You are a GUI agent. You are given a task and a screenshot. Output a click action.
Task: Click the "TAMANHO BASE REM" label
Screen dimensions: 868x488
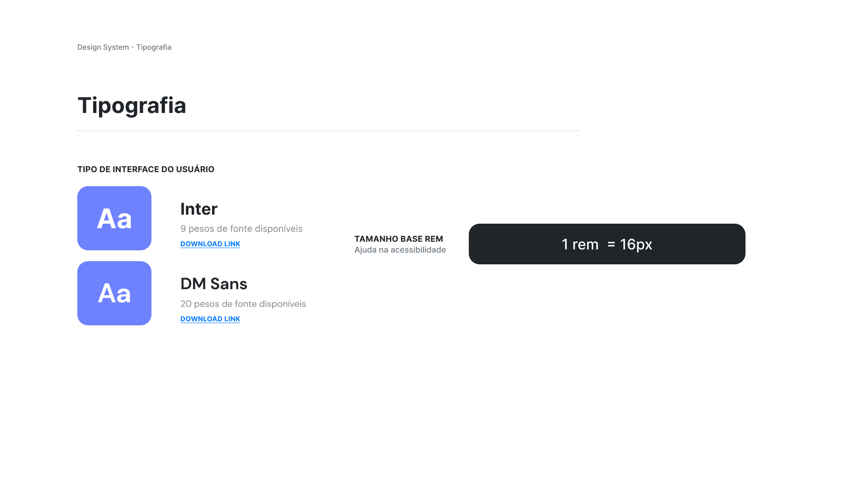[x=399, y=239]
